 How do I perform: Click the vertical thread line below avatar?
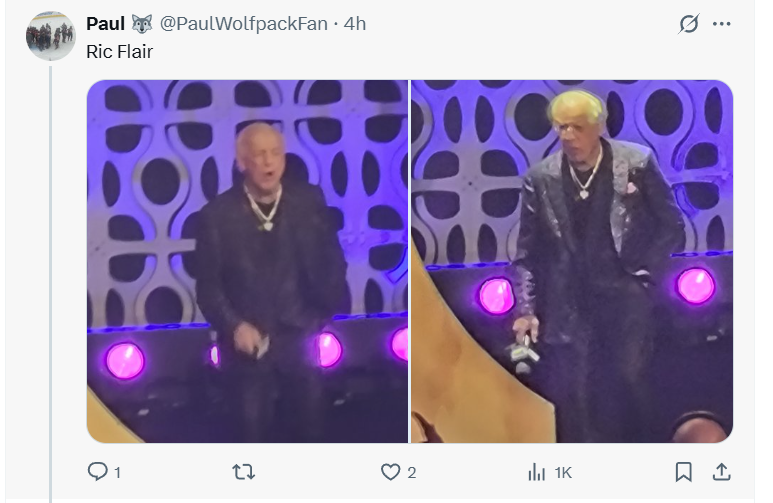(x=50, y=284)
